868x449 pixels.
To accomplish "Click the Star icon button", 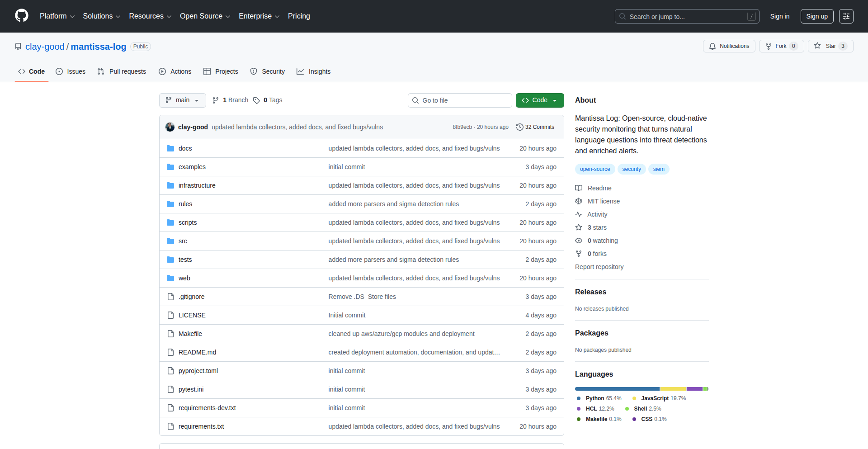I will pyautogui.click(x=817, y=46).
